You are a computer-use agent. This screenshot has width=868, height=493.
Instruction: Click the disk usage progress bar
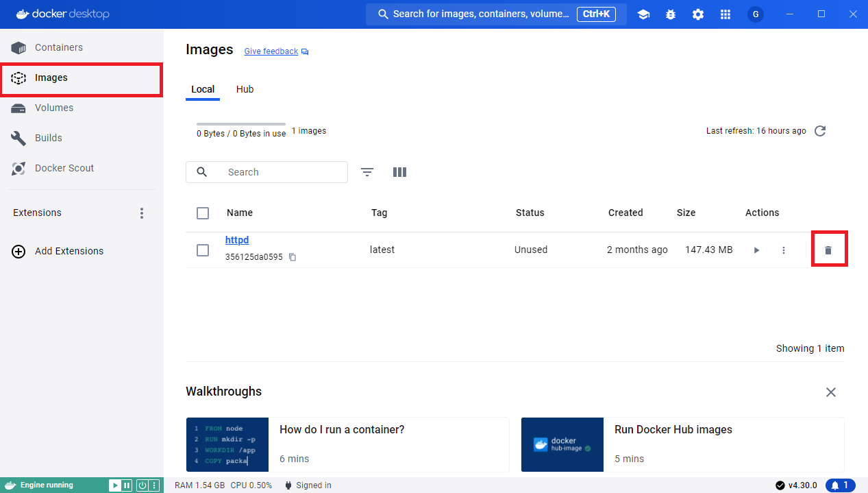241,124
